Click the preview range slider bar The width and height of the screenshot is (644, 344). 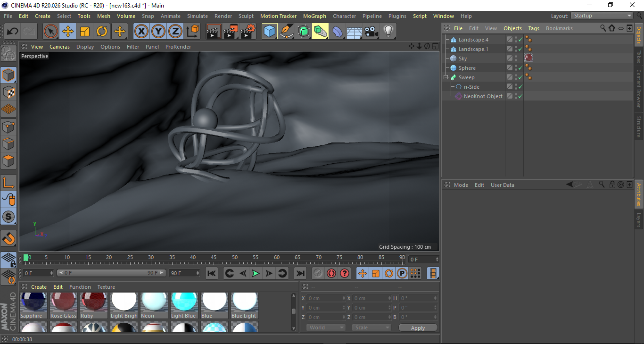(x=111, y=273)
